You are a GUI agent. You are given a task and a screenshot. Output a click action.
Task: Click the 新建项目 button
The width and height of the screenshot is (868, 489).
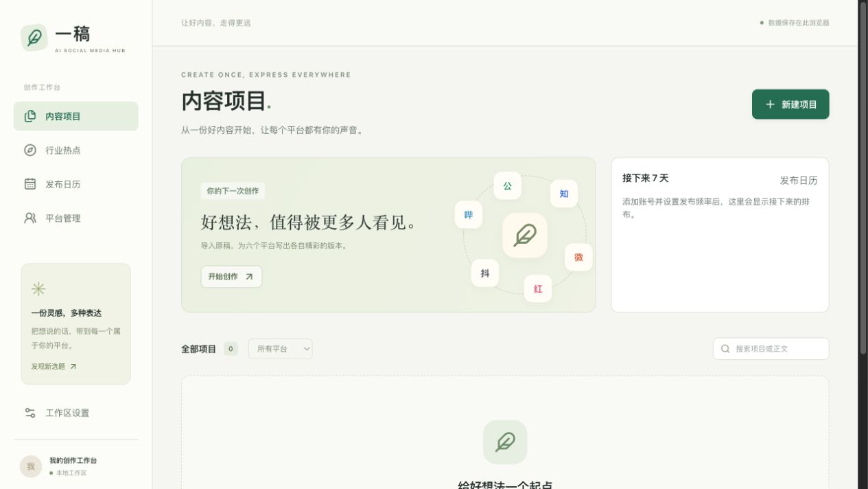click(790, 104)
